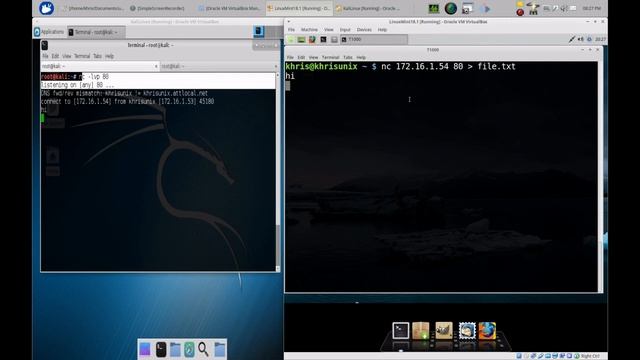Image resolution: width=640 pixels, height=360 pixels.
Task: Click 'file.txt' in the nc command line
Action: point(496,67)
